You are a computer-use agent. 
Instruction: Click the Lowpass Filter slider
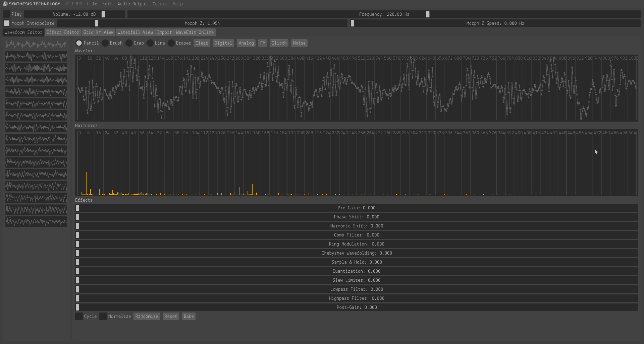click(x=357, y=289)
